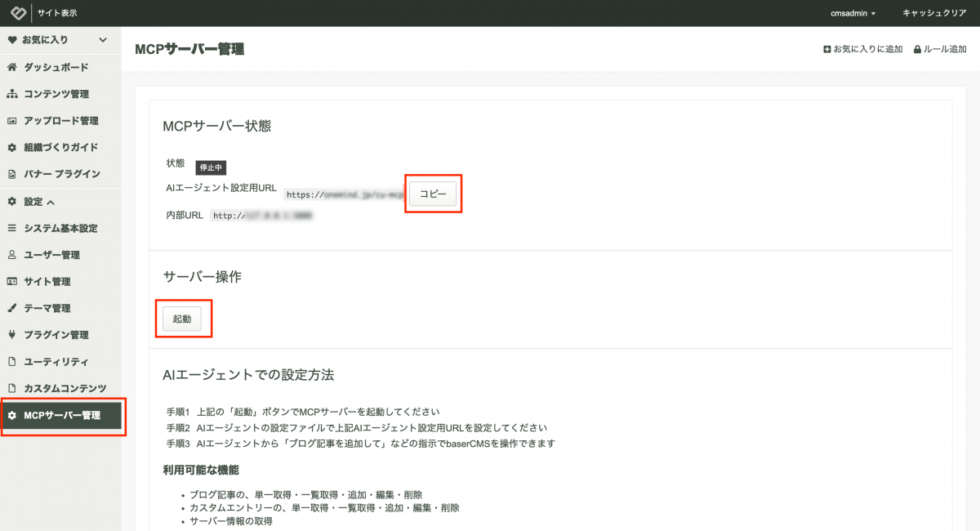
Task: Copy the AI agent URL with コピー
Action: tap(433, 194)
